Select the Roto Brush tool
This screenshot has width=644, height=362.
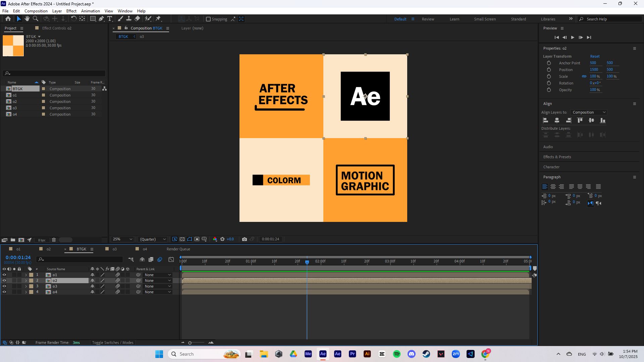[x=148, y=19]
